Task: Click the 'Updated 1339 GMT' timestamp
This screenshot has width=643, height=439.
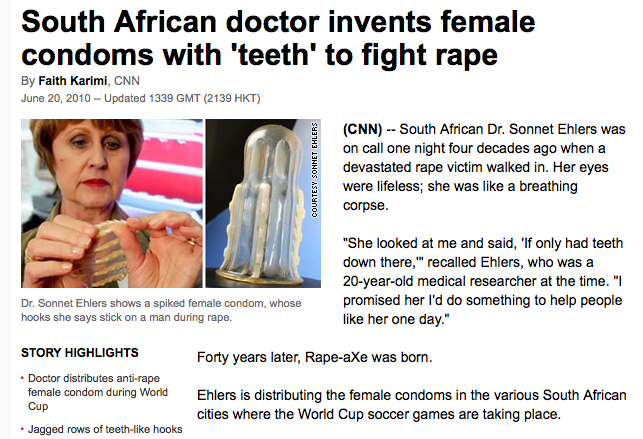Action: (x=152, y=98)
